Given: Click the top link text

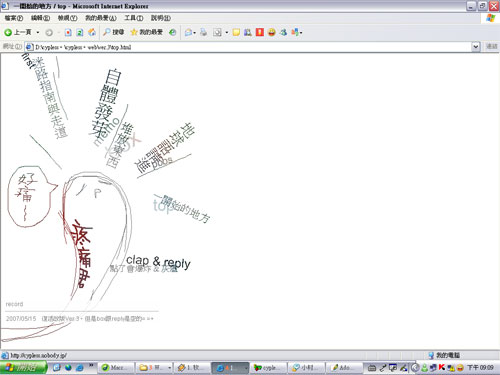Looking at the screenshot, I should 161,206.
